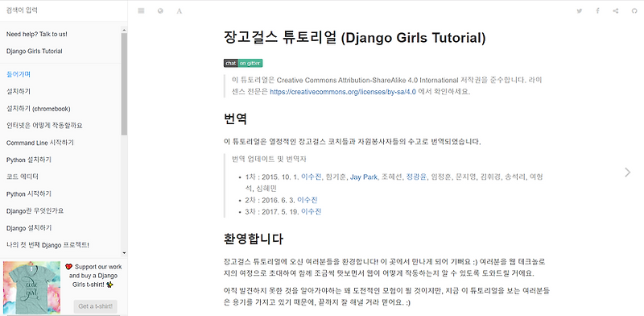Click the chat on gitter badge
Image resolution: width=644 pixels, height=316 pixels.
pyautogui.click(x=243, y=63)
